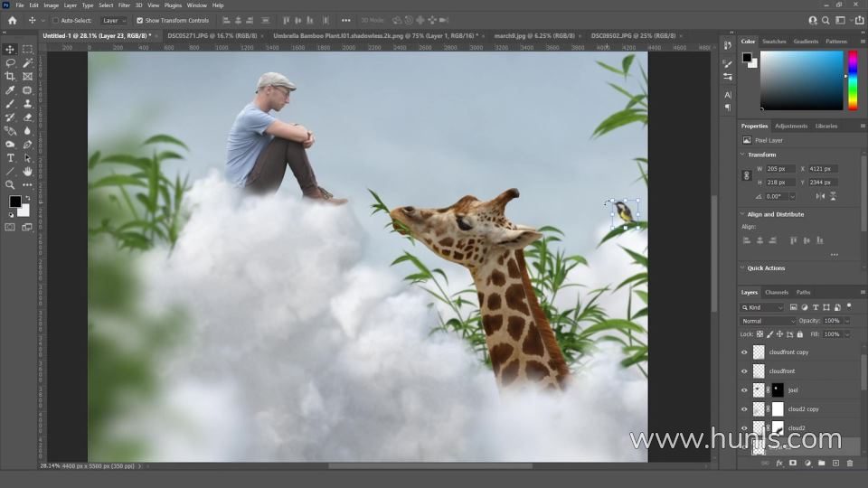Open the Normal blend mode dropdown
The image size is (868, 488).
(768, 321)
